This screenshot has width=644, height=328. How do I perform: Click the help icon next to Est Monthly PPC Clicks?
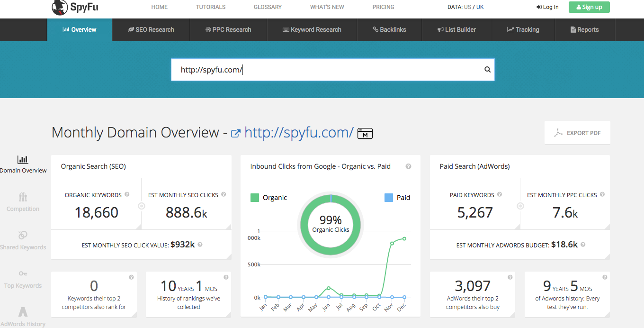coord(602,194)
